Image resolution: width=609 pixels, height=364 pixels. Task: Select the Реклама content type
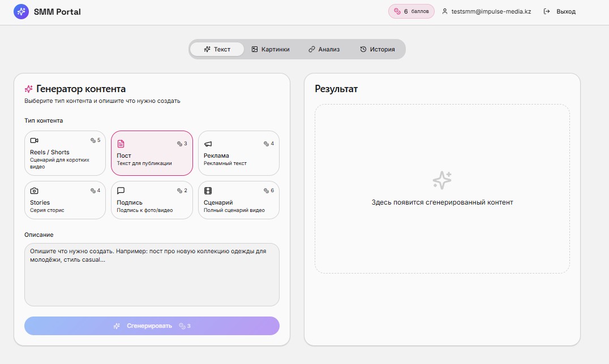238,153
